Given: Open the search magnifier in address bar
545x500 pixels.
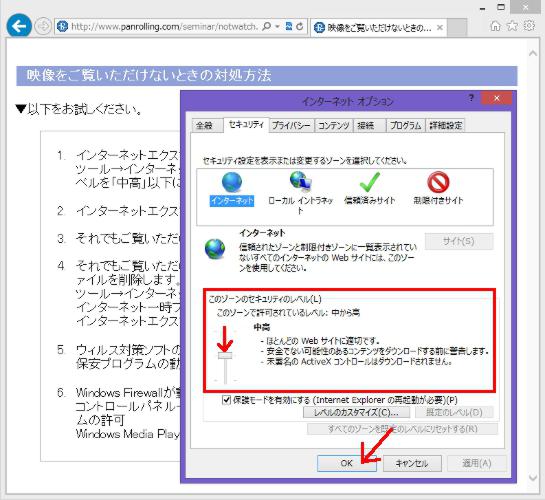Looking at the screenshot, I should click(x=267, y=26).
